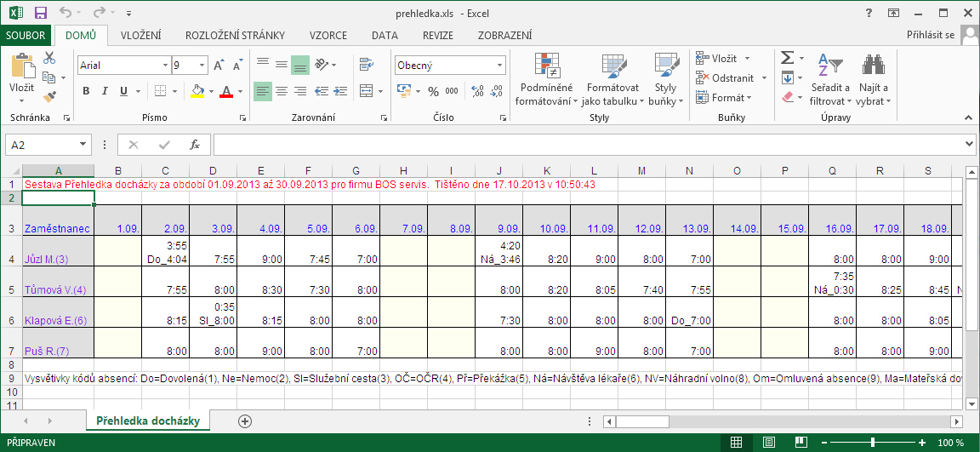Switch to the ROZLOŽENÍ STRÁNKY tab
The height and width of the screenshot is (452, 980).
click(x=235, y=36)
